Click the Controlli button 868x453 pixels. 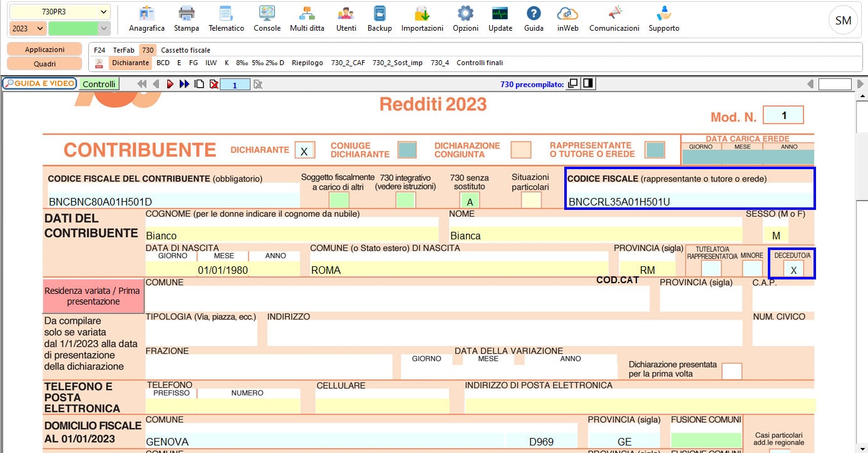(x=99, y=84)
